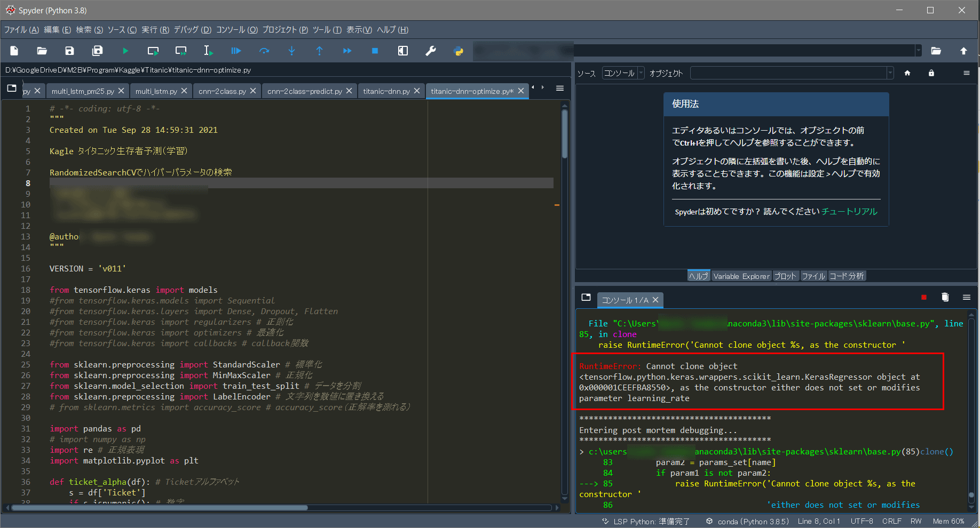Viewport: 980px width, 528px height.
Task: Toggle the help pane lock icon
Action: coord(931,73)
